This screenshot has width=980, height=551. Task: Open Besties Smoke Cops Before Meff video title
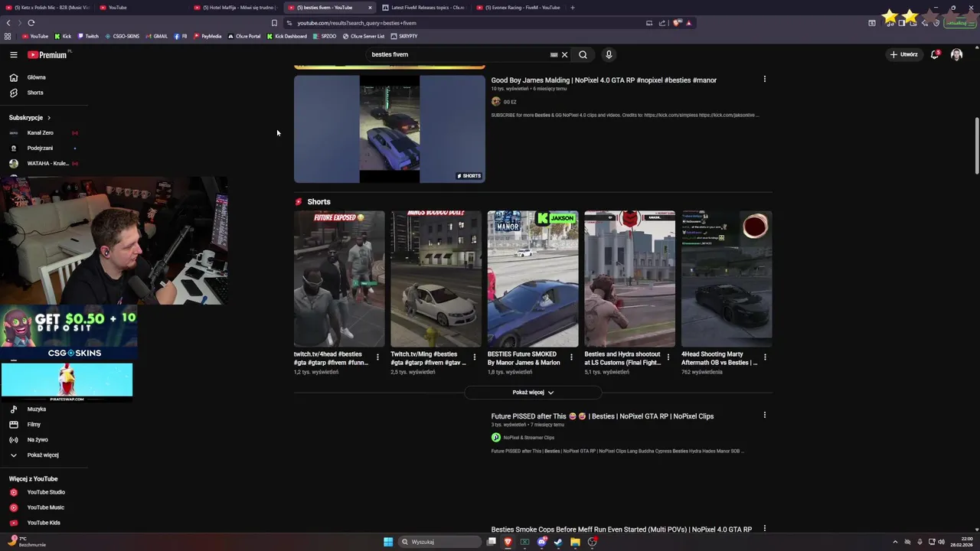click(621, 530)
